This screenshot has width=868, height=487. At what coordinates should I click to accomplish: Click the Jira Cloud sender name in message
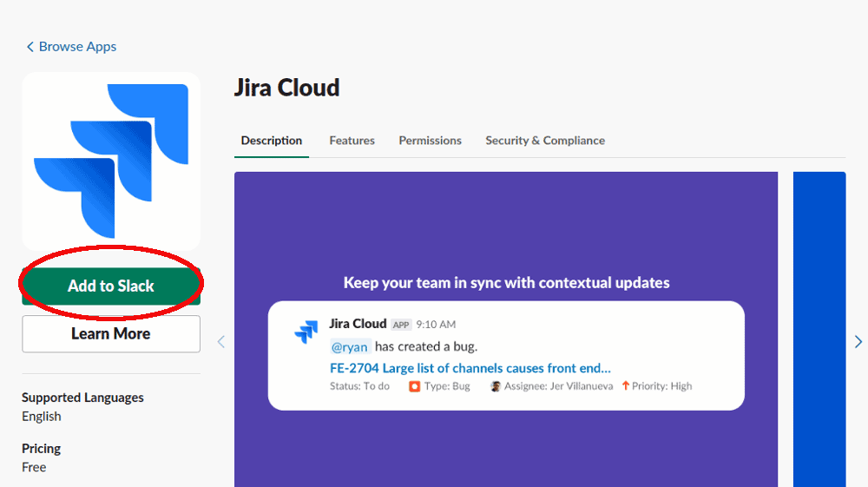(x=358, y=324)
